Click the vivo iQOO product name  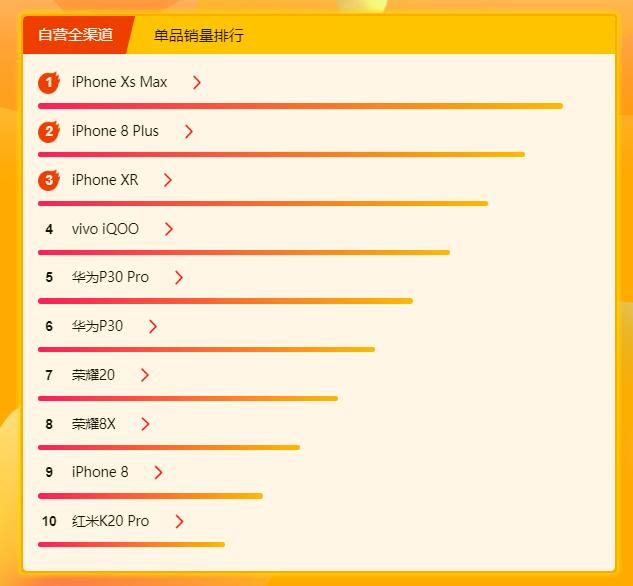105,229
